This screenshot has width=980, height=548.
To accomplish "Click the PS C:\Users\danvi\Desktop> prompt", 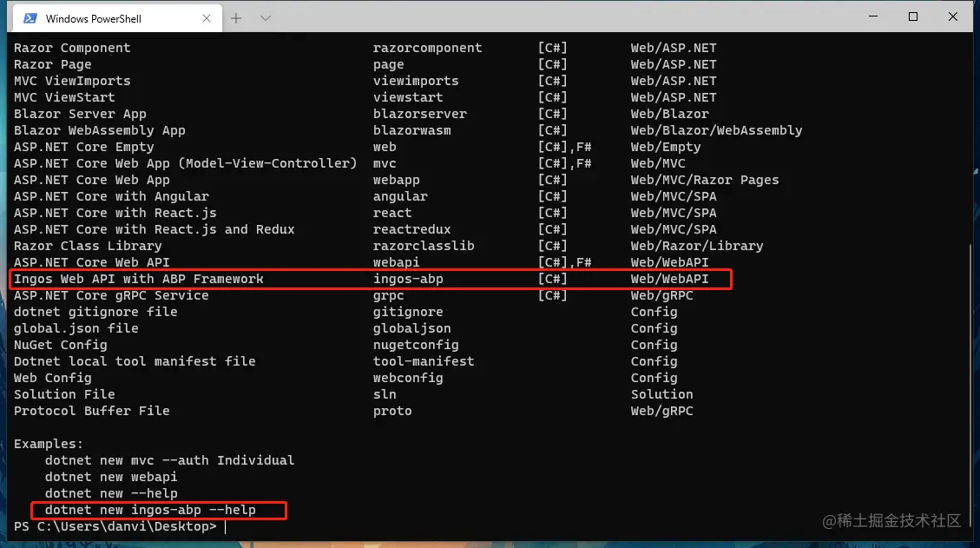I will coord(115,526).
